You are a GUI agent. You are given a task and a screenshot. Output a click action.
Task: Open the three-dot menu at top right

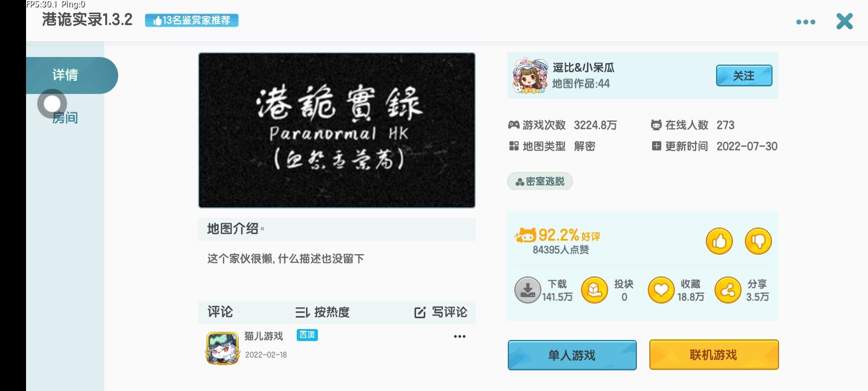806,22
